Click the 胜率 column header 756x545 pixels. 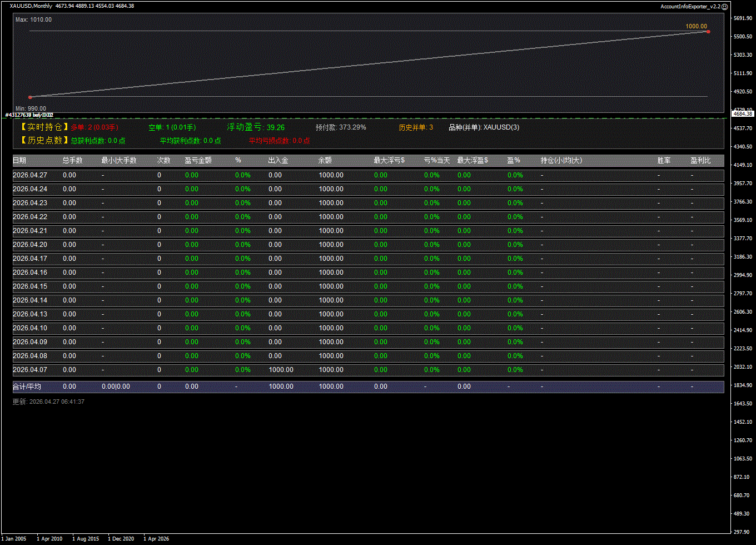(664, 161)
